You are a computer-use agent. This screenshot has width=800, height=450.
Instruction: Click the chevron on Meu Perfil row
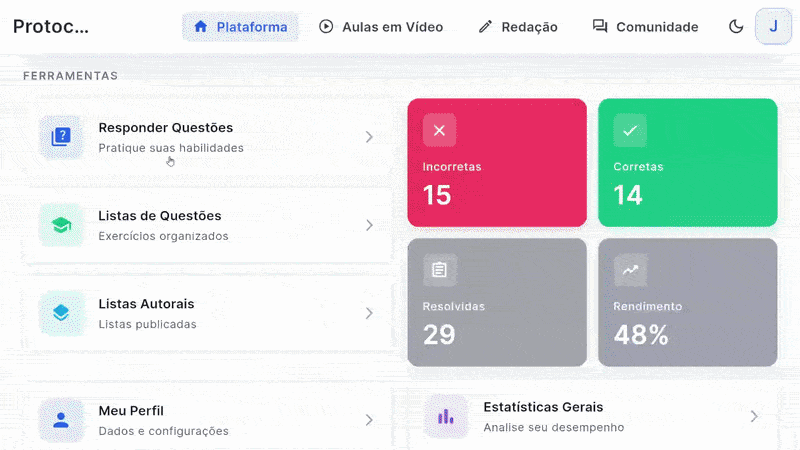[x=369, y=420]
